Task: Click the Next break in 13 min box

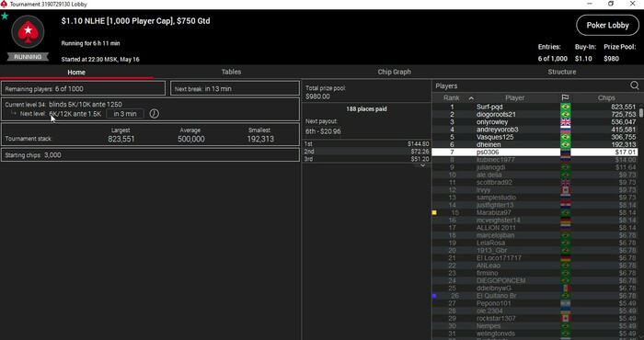Action: (235, 88)
